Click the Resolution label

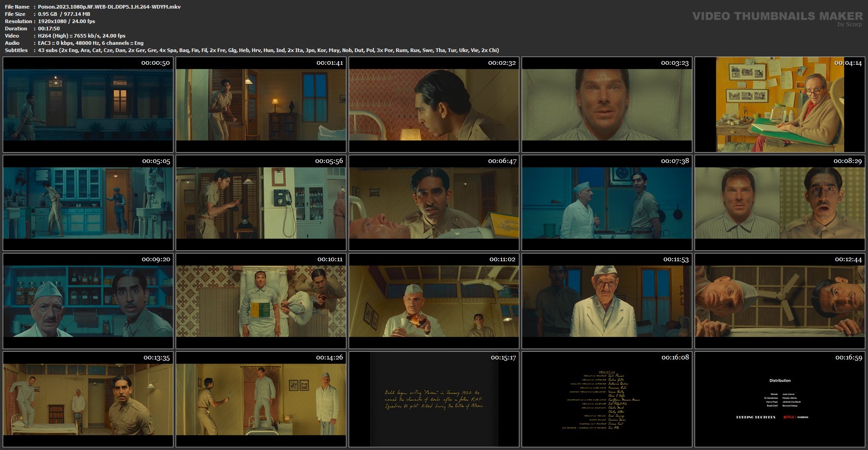tap(19, 21)
